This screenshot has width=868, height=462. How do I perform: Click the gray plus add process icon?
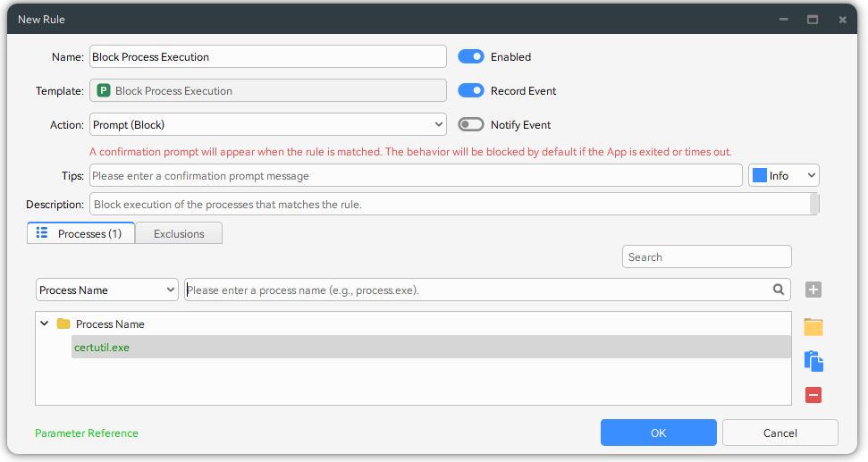point(813,290)
